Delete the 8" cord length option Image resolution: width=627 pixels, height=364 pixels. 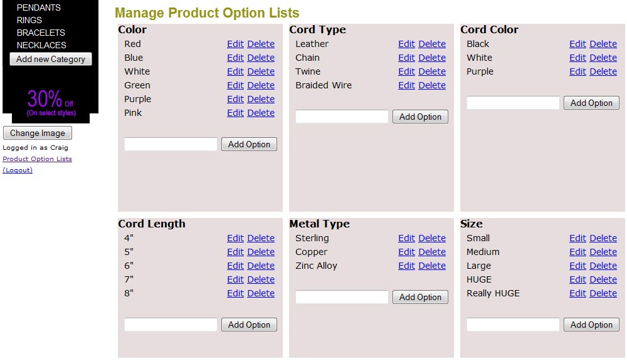[261, 293]
